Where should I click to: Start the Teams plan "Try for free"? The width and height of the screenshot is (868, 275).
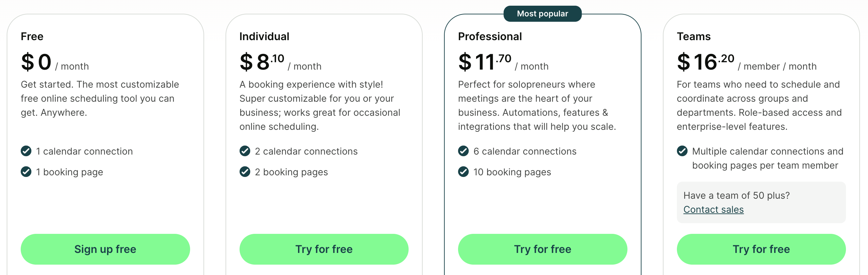point(761,249)
